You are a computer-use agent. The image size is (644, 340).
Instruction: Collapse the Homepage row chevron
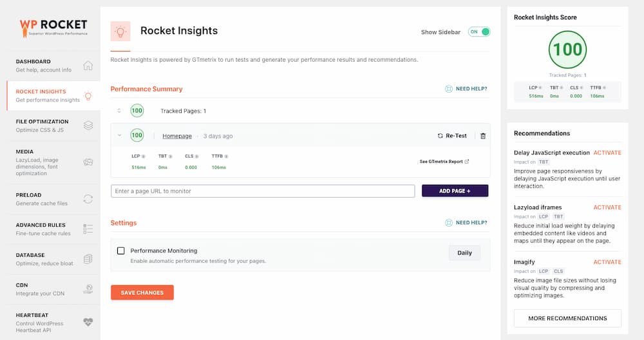(120, 135)
